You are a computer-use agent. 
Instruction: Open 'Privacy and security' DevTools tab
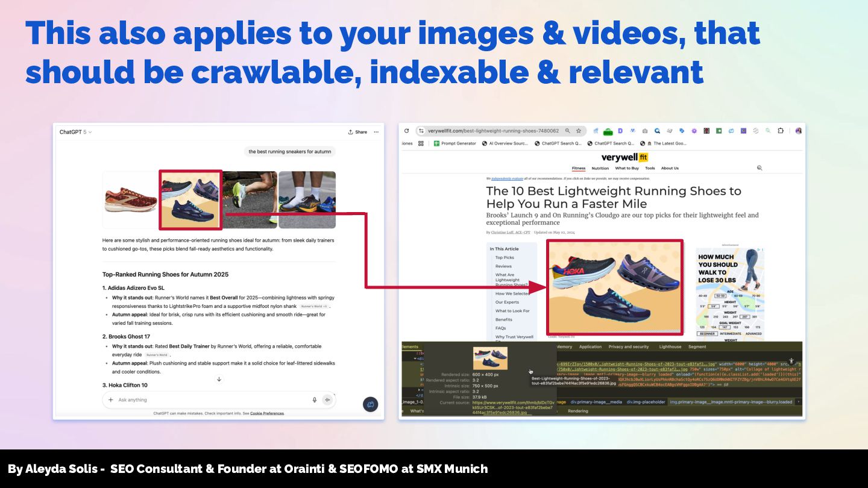[629, 346]
